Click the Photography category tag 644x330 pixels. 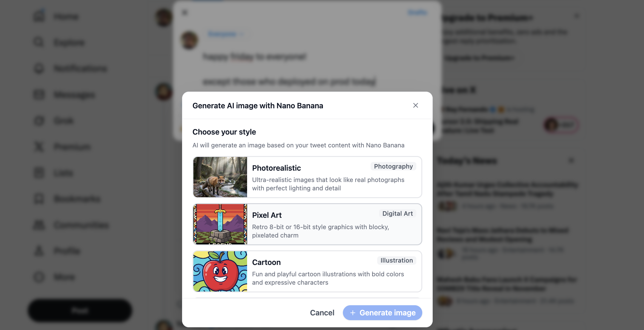(393, 166)
